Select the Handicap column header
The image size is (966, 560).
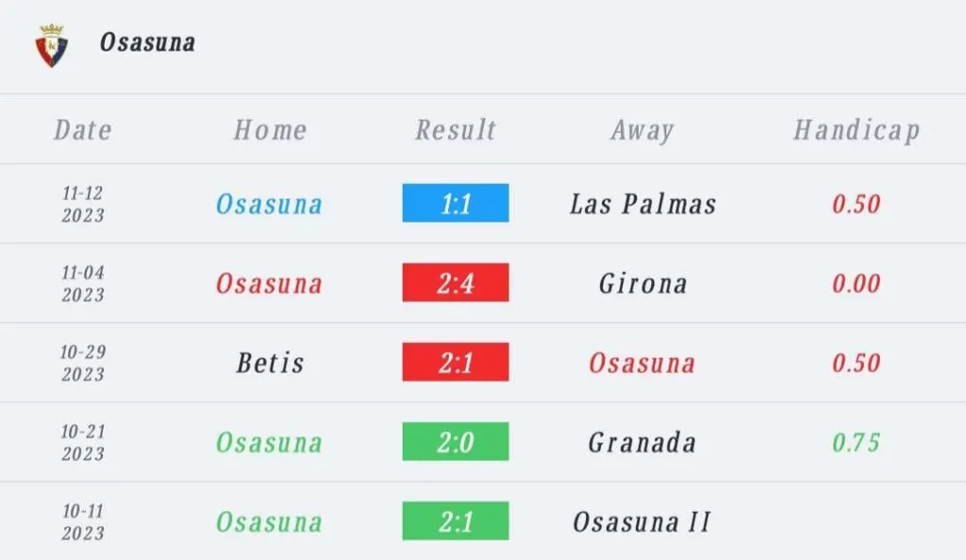coord(857,130)
